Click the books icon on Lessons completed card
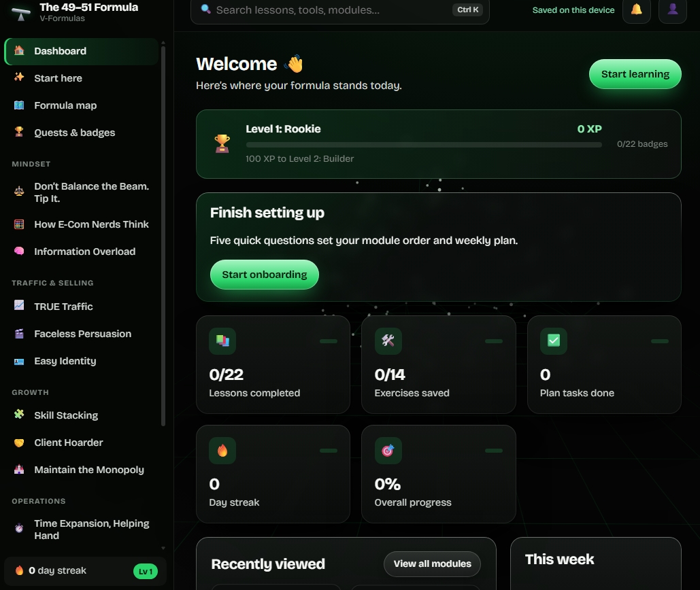700x590 pixels. [222, 341]
